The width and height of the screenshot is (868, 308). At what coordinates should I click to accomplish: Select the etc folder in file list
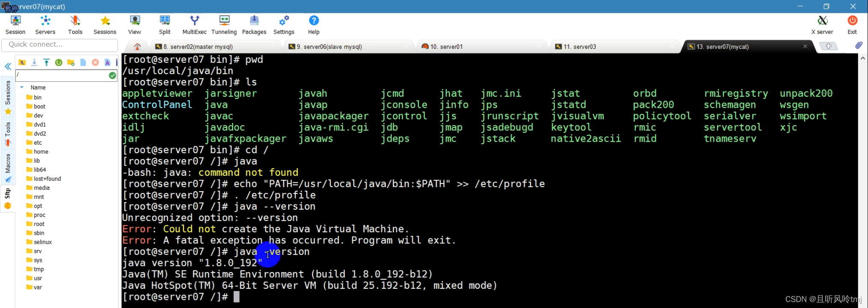pyautogui.click(x=34, y=143)
